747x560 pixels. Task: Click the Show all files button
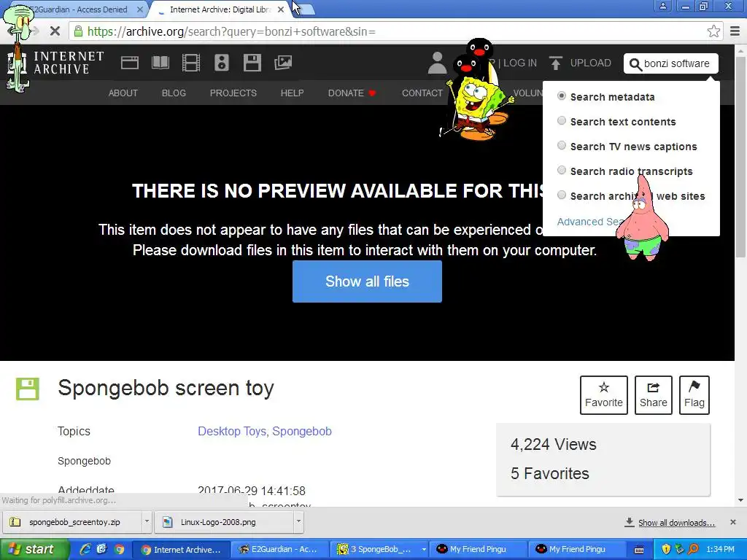367,281
